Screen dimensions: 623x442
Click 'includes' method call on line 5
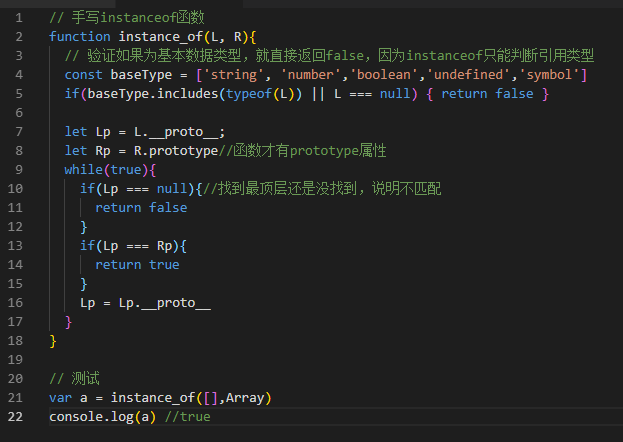[188, 94]
